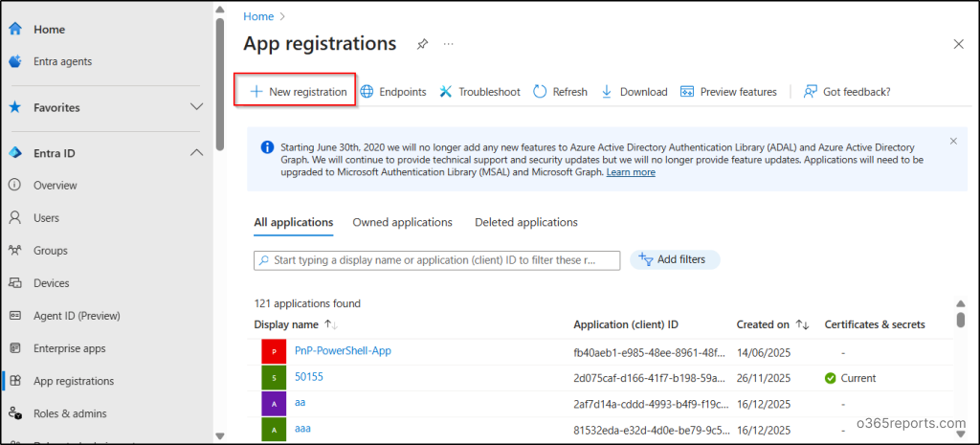Click the Home house icon in sidebar
The image size is (980, 445).
pos(15,30)
